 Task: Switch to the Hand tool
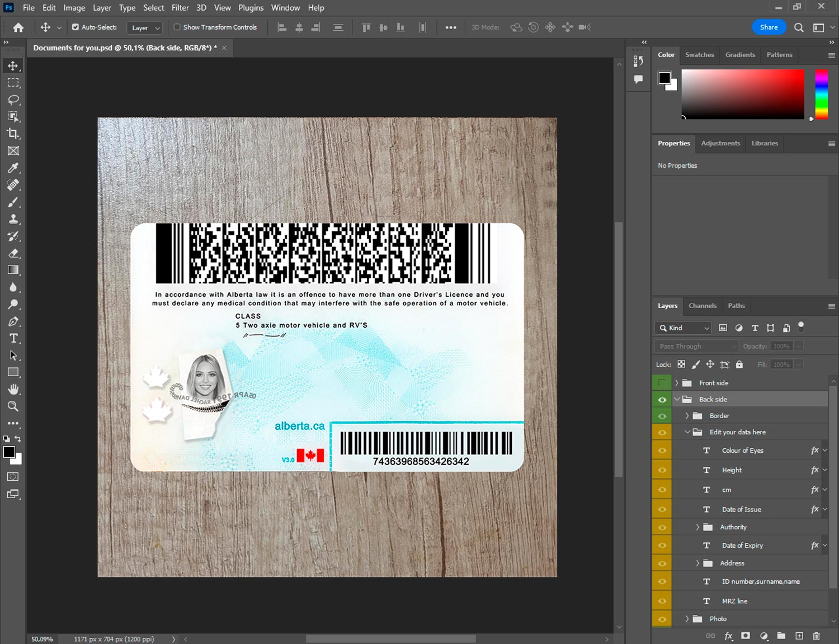[x=13, y=389]
